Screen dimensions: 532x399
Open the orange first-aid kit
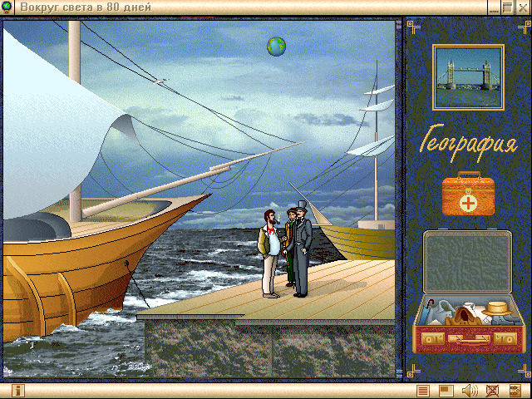(x=468, y=194)
